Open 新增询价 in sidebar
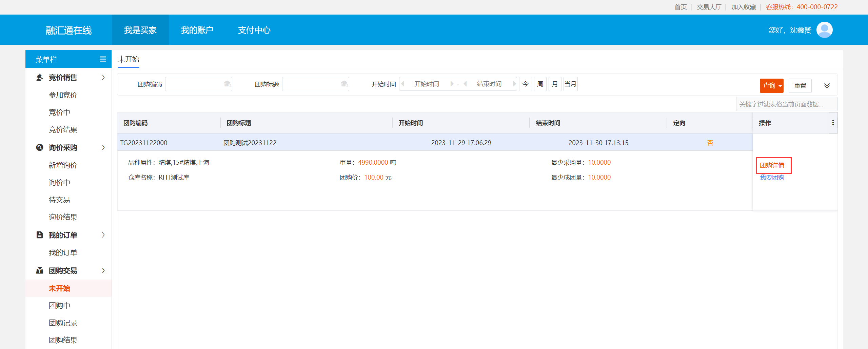The height and width of the screenshot is (349, 868). [63, 165]
